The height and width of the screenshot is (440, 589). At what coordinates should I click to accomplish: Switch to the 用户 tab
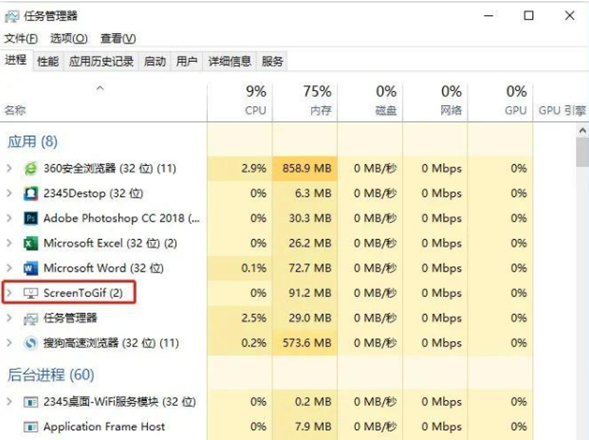pos(187,61)
